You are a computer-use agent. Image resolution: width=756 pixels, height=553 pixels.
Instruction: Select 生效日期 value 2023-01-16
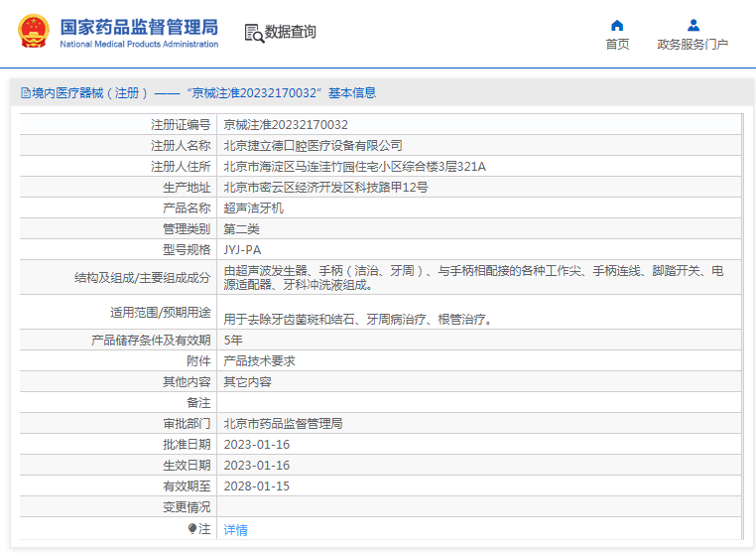[x=257, y=466]
